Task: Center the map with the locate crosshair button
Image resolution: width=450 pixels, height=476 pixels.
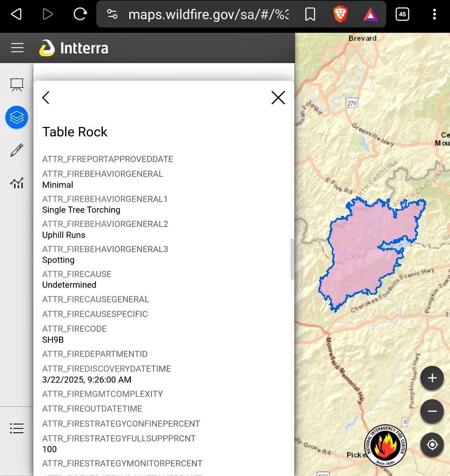Action: tap(432, 444)
